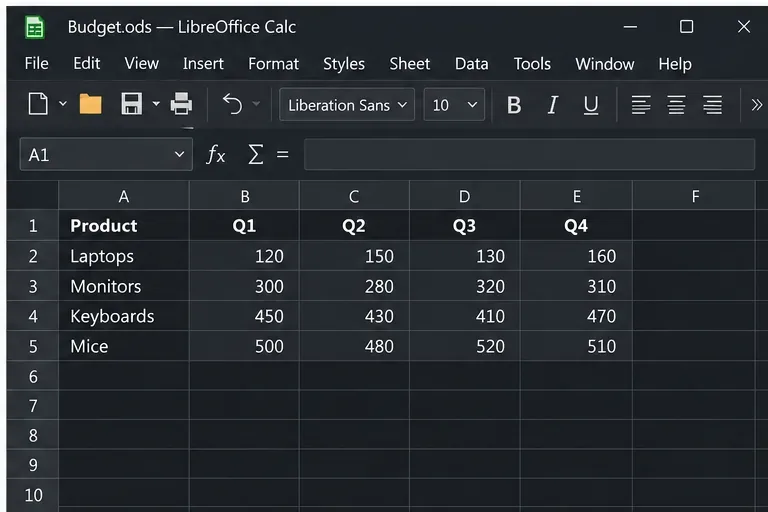Select the Laptops Q4 value 160
Viewport: 768px width, 512px height.
coord(576,256)
